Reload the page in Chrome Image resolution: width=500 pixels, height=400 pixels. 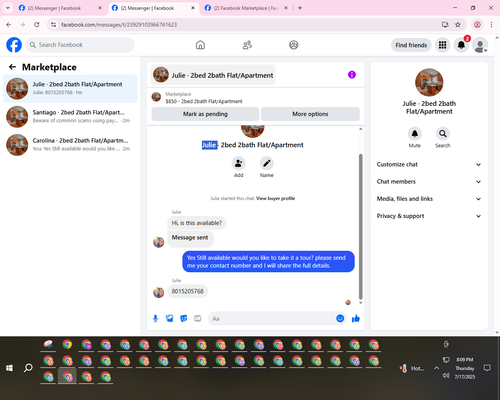point(37,25)
